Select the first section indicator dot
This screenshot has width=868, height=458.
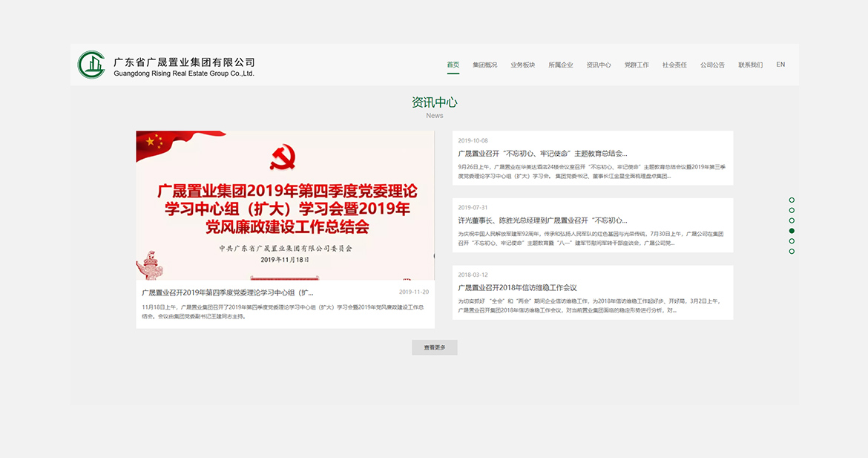coord(792,200)
